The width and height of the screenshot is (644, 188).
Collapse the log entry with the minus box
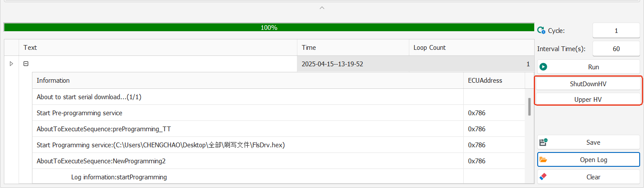(x=26, y=64)
